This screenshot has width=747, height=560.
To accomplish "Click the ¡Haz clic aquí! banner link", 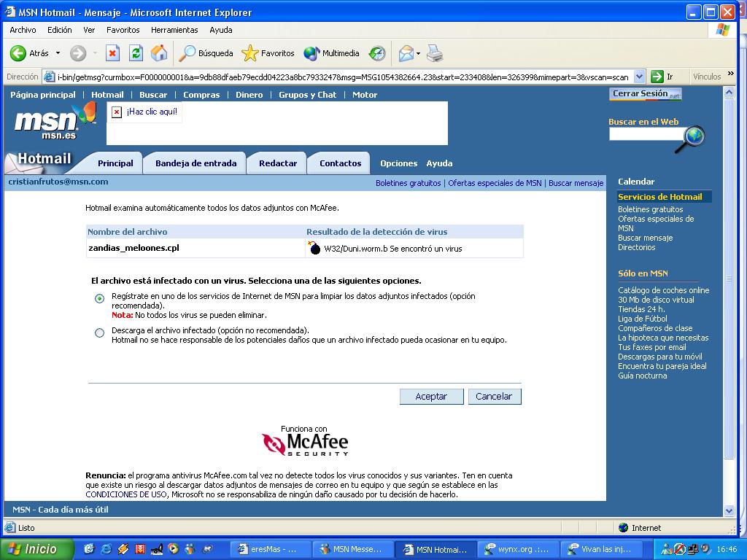I will click(152, 112).
